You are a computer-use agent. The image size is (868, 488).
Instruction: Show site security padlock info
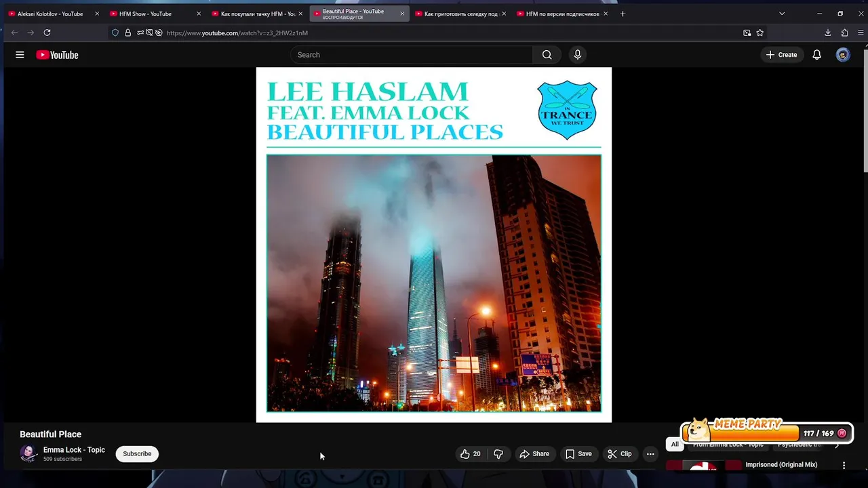pos(127,33)
